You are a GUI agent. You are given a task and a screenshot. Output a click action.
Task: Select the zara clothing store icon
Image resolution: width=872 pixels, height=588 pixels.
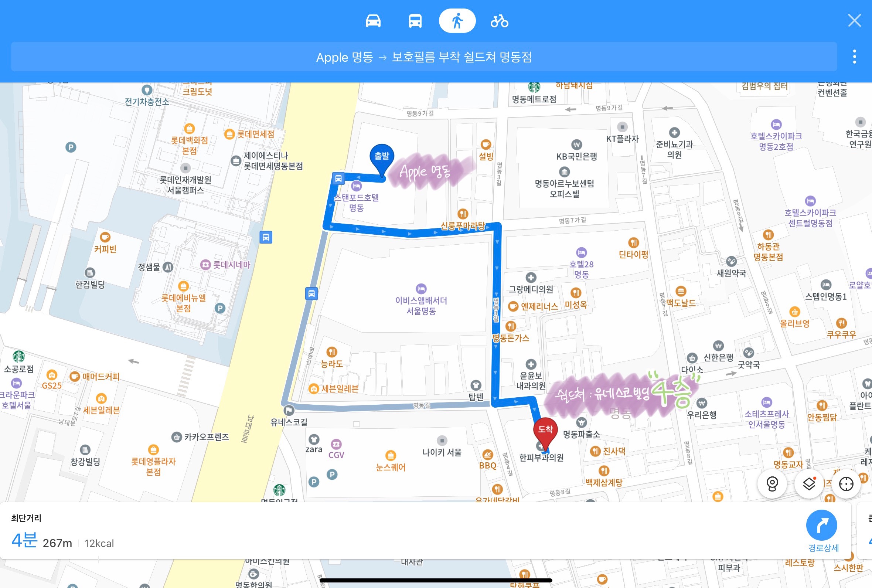314,439
